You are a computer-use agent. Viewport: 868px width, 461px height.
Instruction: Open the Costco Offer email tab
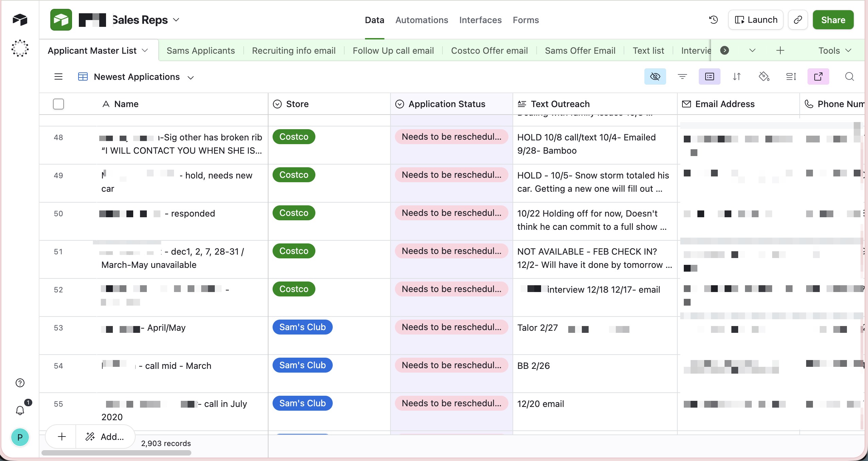coord(489,50)
